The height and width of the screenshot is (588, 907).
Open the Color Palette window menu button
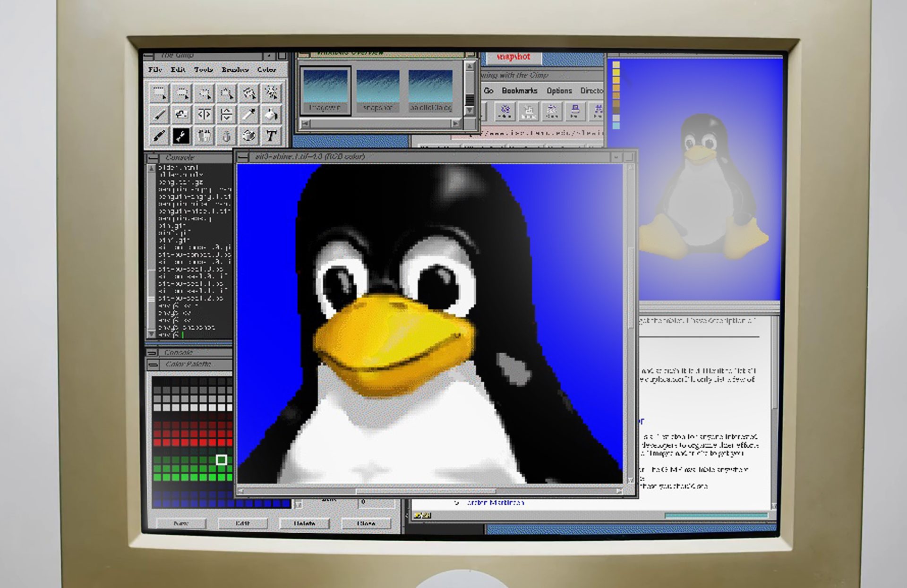pyautogui.click(x=153, y=365)
